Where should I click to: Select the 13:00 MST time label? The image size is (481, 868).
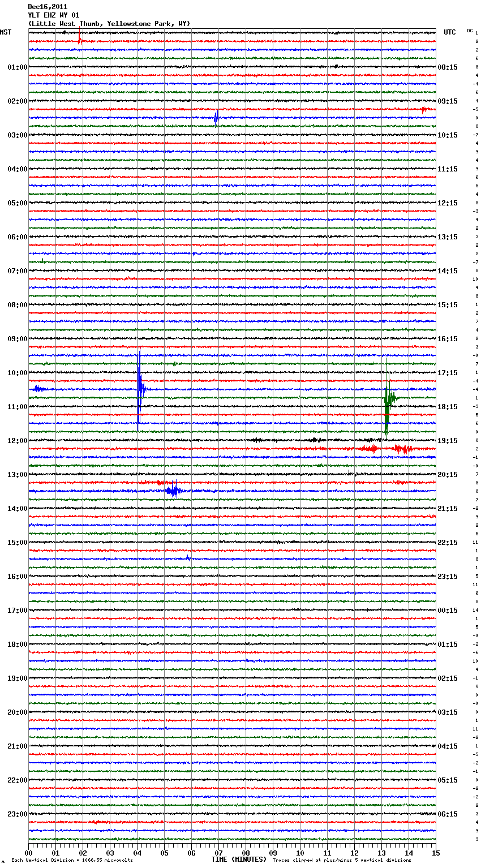point(17,475)
